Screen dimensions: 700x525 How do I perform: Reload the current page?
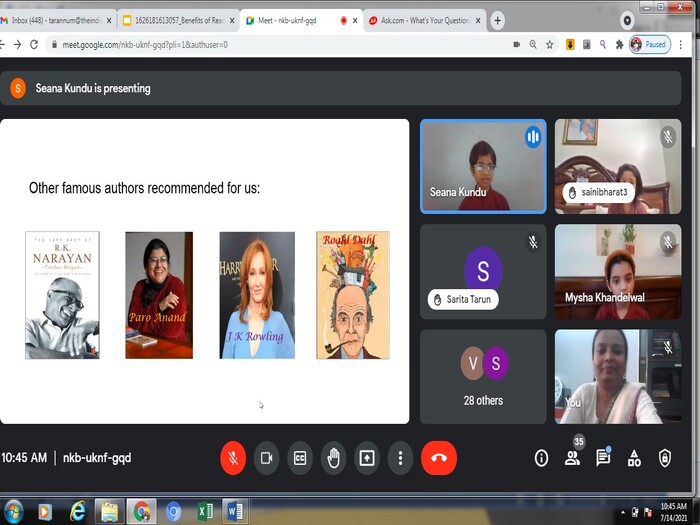[34, 45]
